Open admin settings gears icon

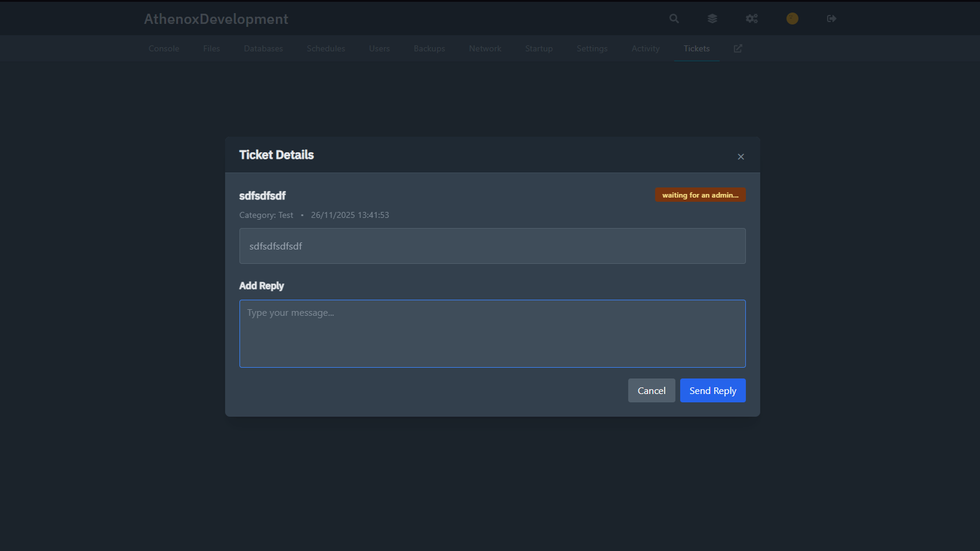(x=751, y=19)
